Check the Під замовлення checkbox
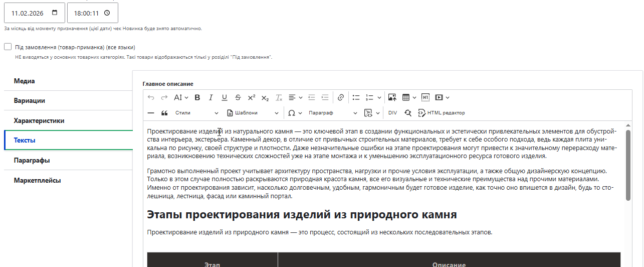The height and width of the screenshot is (267, 644). [x=8, y=47]
